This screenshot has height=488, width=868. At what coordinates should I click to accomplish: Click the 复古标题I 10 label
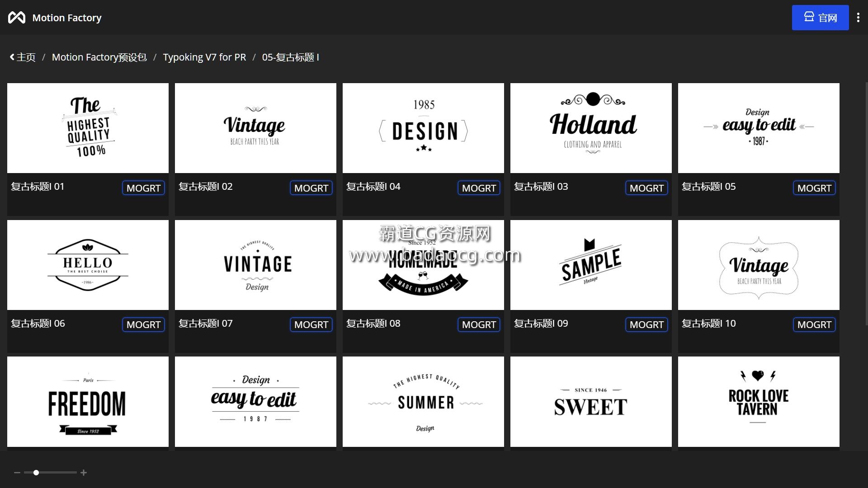tap(708, 324)
